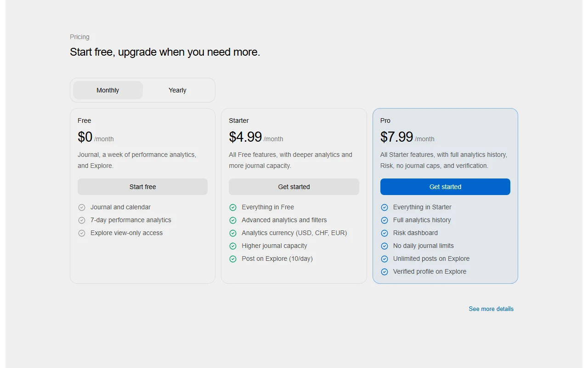Open the See more details link

[491, 309]
